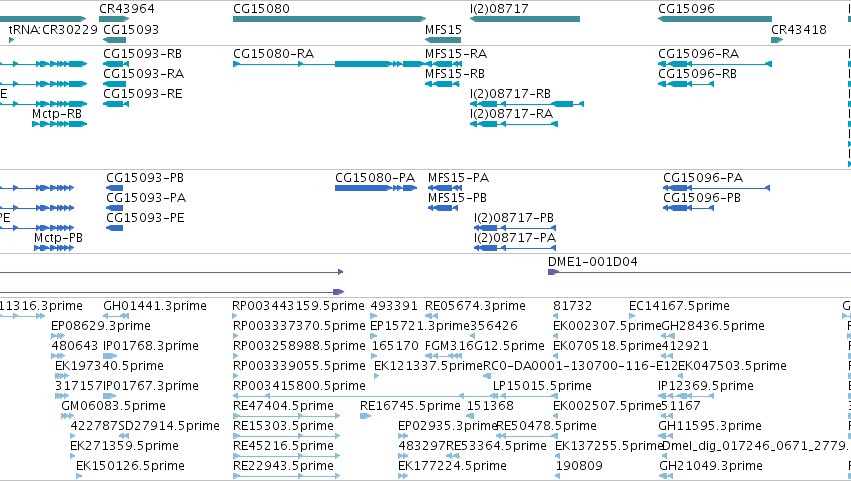Click protein CG15080-PA label
This screenshot has width=851, height=481.
click(x=374, y=178)
